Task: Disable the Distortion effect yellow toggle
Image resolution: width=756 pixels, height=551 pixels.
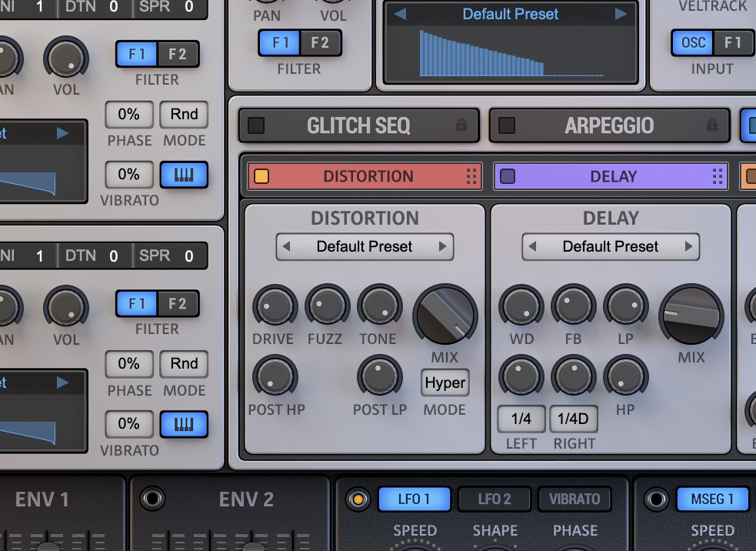Action: click(261, 176)
